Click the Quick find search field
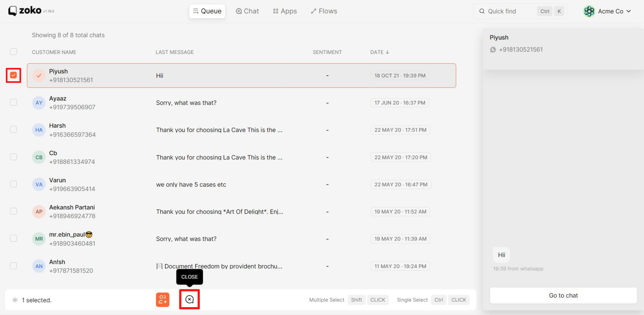The image size is (644, 315). 520,11
